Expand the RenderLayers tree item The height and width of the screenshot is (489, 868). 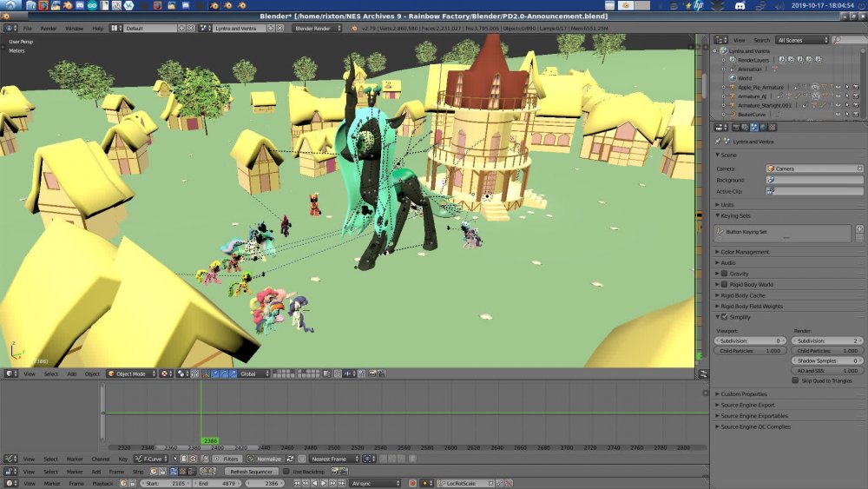click(x=724, y=60)
